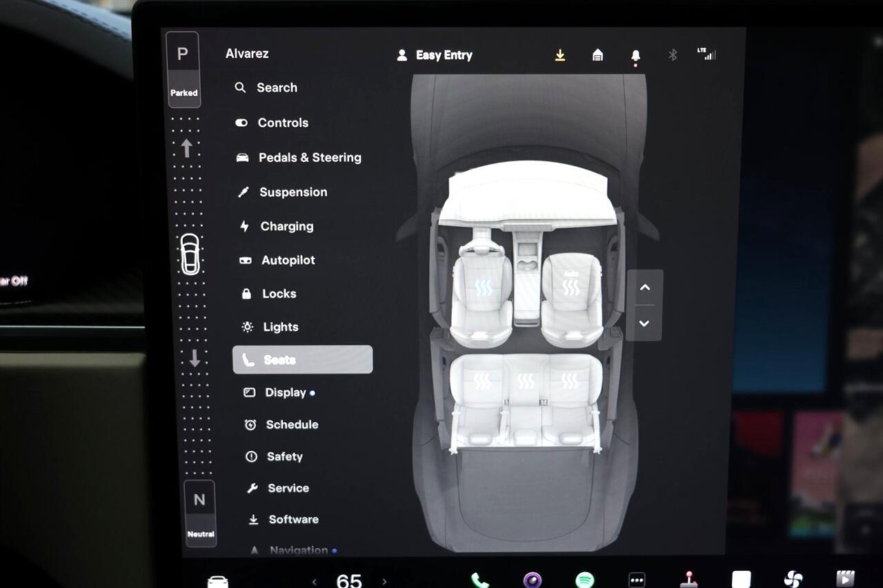Screen dimensions: 883x588
Task: Click the down chevron beside the seats
Action: 644,323
